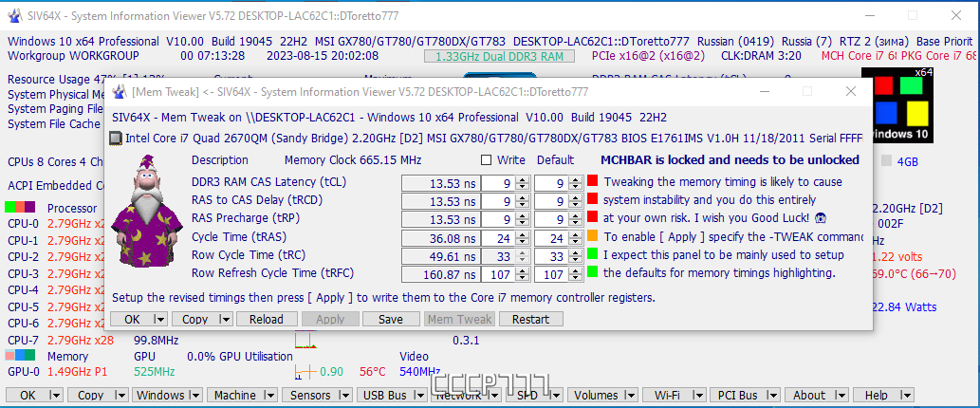Open the USB Bus button dropdown arrow
The height and width of the screenshot is (408, 980).
pyautogui.click(x=418, y=395)
